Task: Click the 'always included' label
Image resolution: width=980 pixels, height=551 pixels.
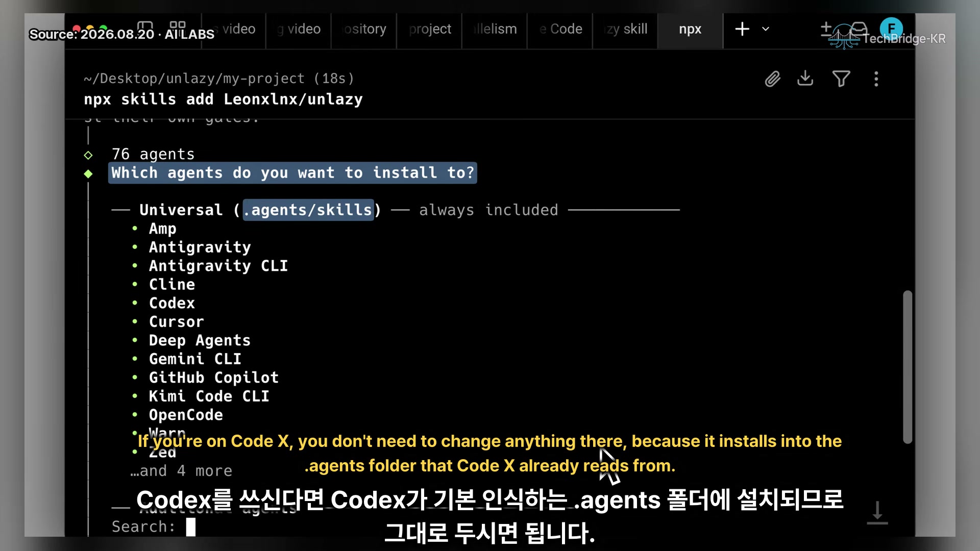Action: 488,210
